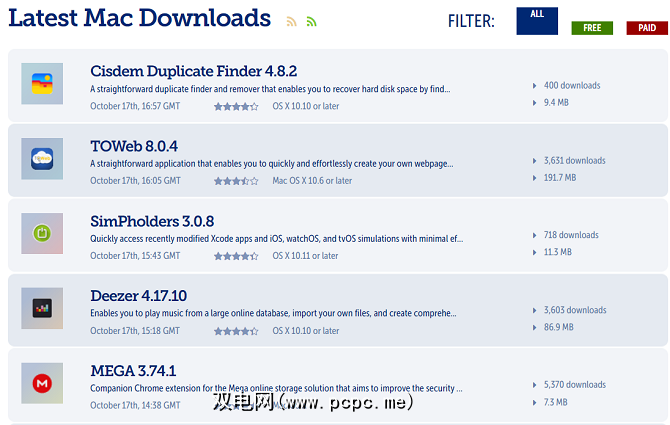Click the '7.3 MB' size text

555,402
